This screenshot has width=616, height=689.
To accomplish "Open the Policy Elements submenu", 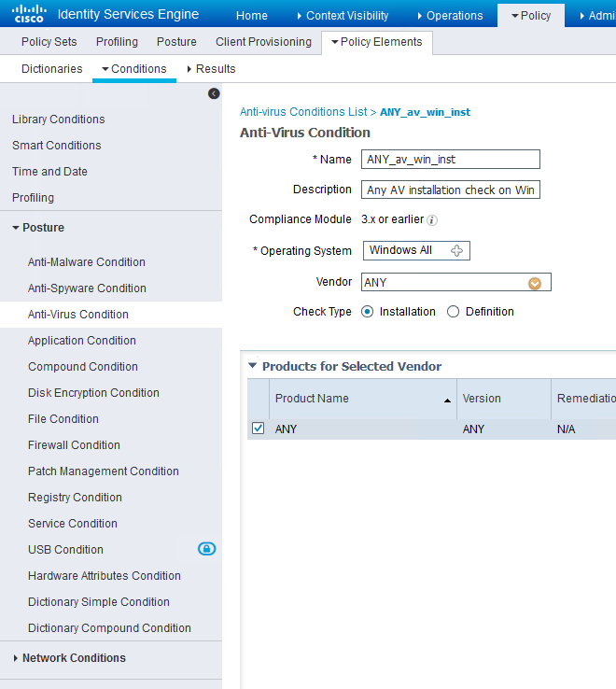I will click(377, 42).
